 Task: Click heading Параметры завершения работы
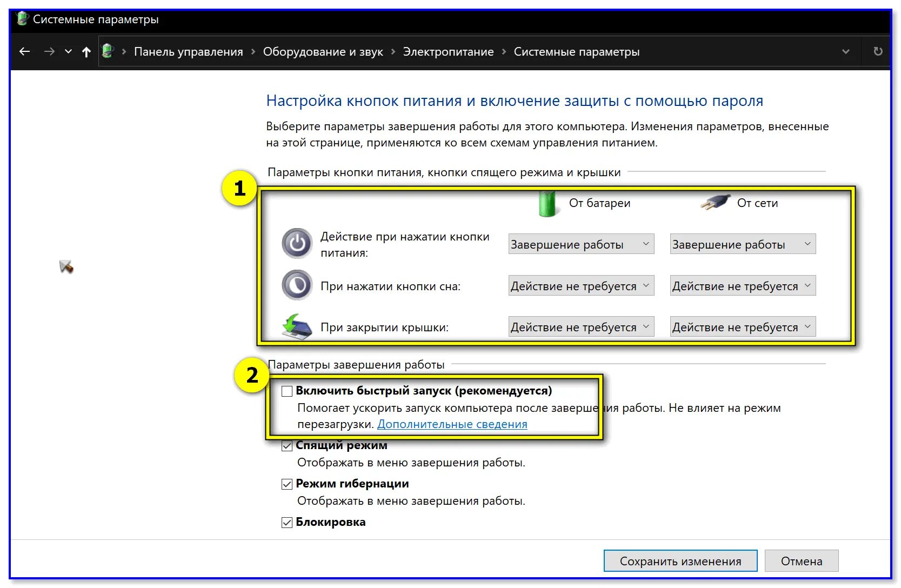coord(356,365)
